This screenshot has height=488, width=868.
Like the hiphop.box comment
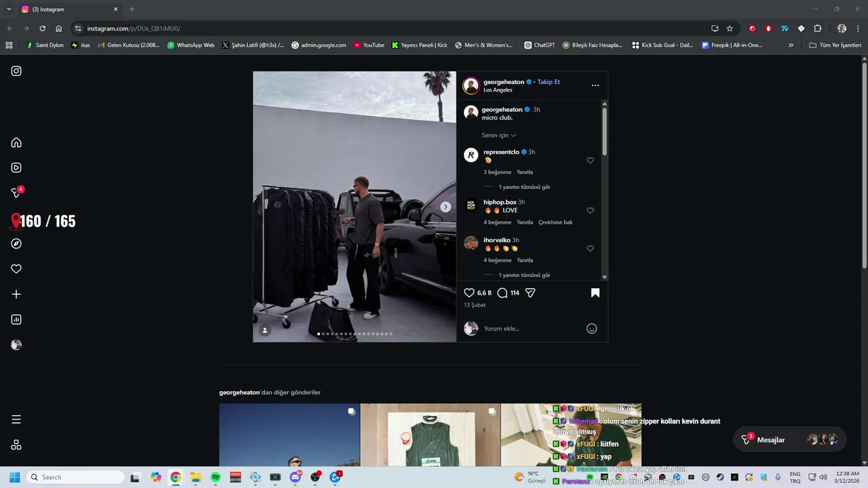(590, 211)
